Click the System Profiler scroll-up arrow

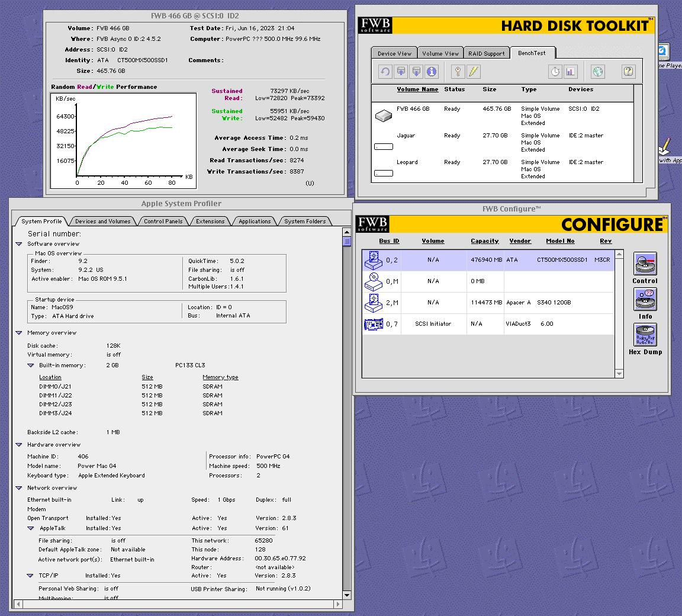point(347,232)
